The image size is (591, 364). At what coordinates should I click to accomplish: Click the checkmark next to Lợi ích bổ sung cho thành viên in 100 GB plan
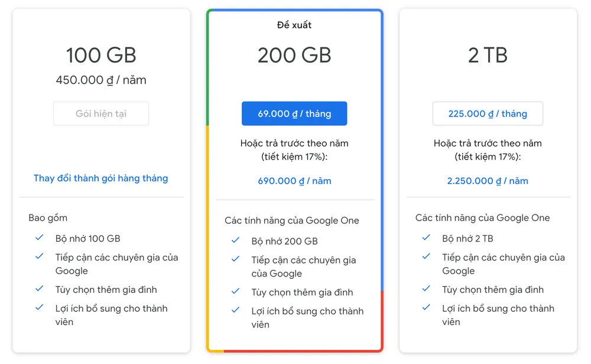tap(39, 308)
